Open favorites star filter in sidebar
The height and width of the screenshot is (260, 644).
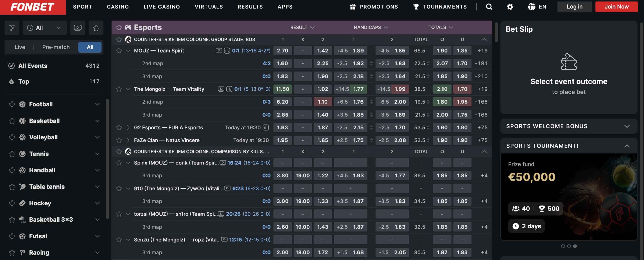pyautogui.click(x=96, y=28)
